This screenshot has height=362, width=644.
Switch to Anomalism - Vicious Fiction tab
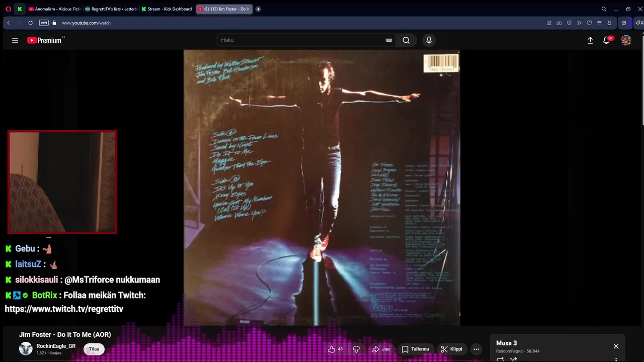[x=55, y=9]
